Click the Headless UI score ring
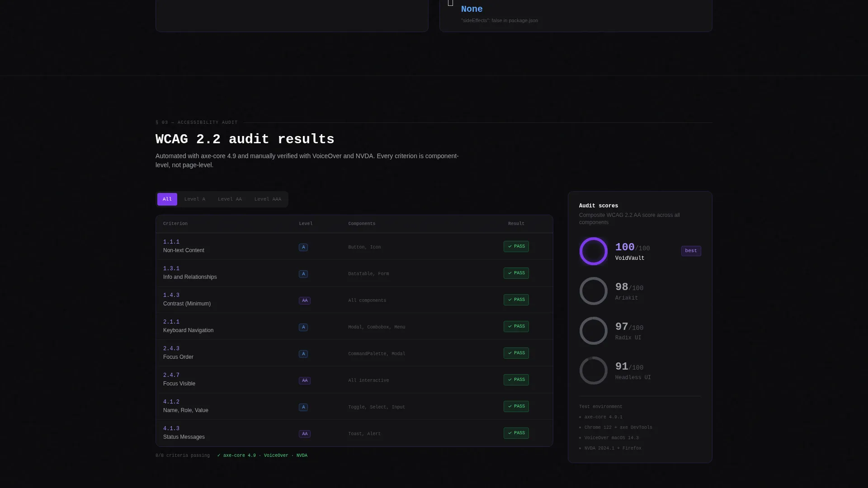The width and height of the screenshot is (868, 488). click(594, 371)
